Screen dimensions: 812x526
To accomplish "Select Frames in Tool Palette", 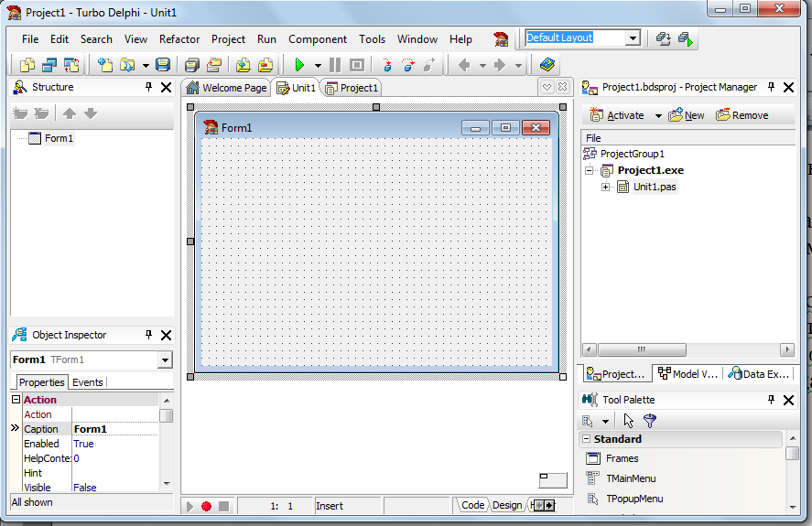I will pyautogui.click(x=622, y=458).
